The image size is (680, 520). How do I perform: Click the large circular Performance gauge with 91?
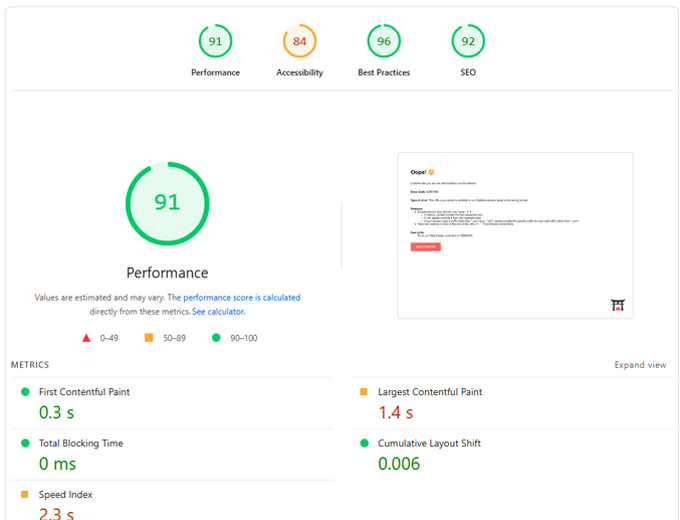(x=167, y=203)
